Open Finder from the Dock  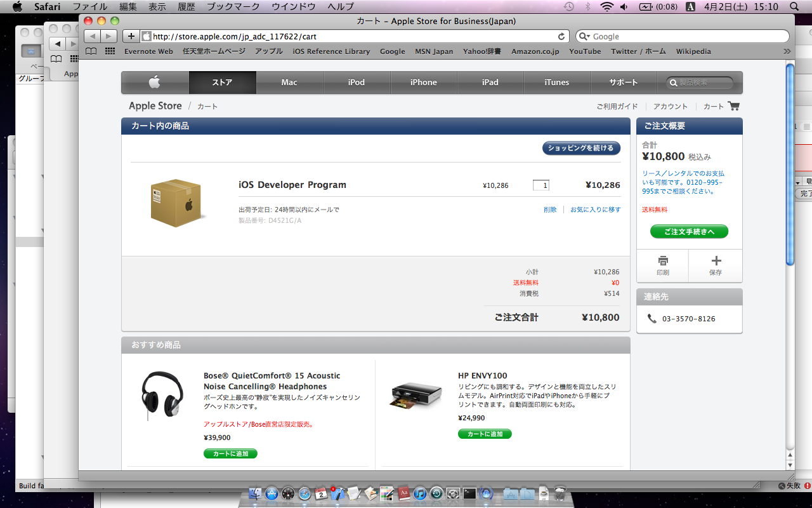[x=256, y=493]
